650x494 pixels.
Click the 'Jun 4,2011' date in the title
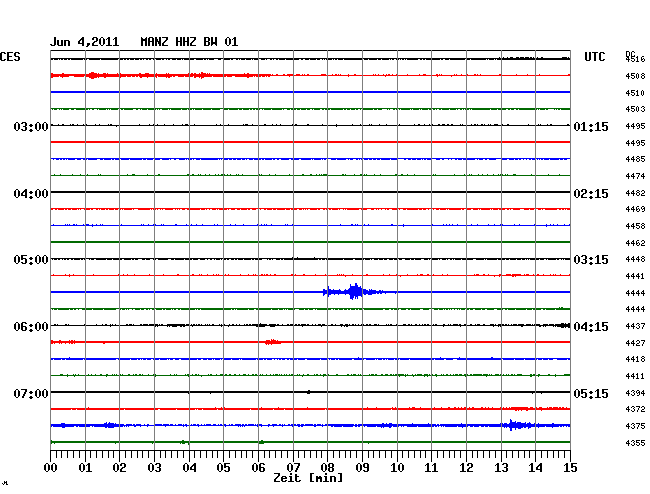84,42
